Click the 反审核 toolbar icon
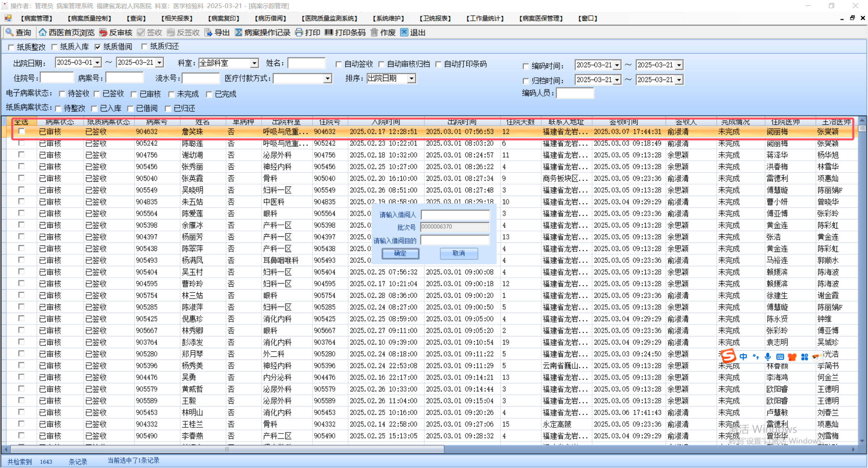Screen dimensions: 868x468 (103, 33)
